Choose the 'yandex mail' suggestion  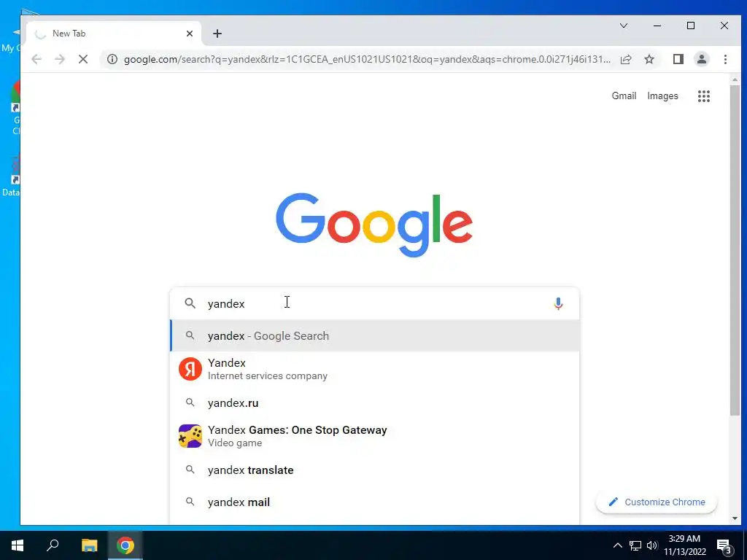(375, 502)
